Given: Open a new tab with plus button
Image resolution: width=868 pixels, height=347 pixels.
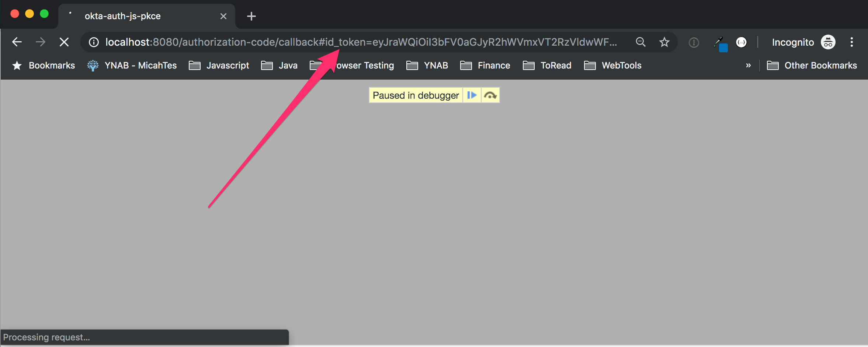Looking at the screenshot, I should pyautogui.click(x=251, y=16).
